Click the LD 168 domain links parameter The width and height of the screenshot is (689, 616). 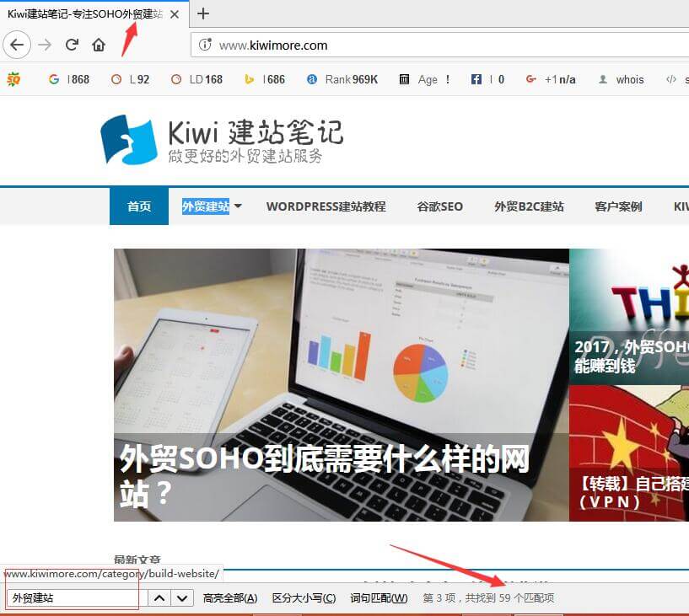coord(196,79)
